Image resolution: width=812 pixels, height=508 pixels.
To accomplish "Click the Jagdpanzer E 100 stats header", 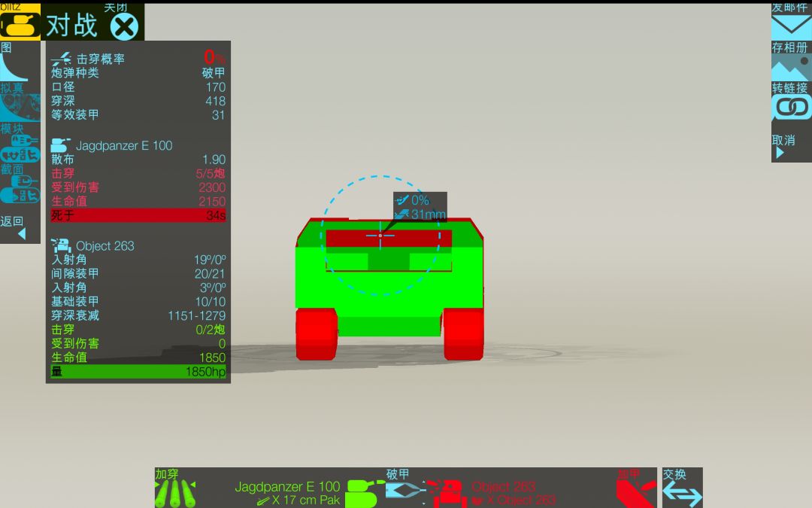I will point(112,145).
